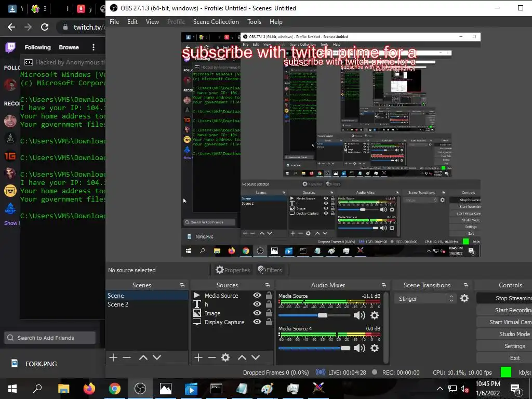Image resolution: width=532 pixels, height=399 pixels.
Task: Hide the h text source eye icon
Action: click(257, 304)
